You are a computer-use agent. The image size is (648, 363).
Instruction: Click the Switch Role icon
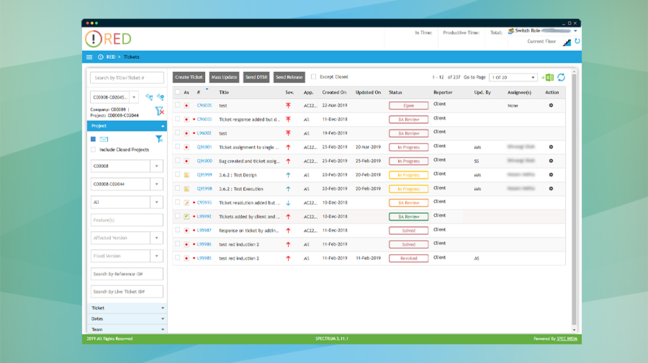coord(511,31)
